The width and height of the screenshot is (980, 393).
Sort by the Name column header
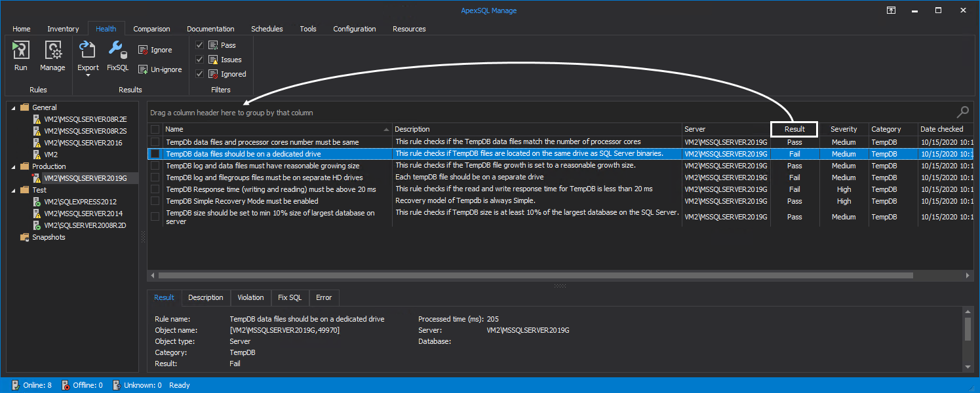(277, 129)
